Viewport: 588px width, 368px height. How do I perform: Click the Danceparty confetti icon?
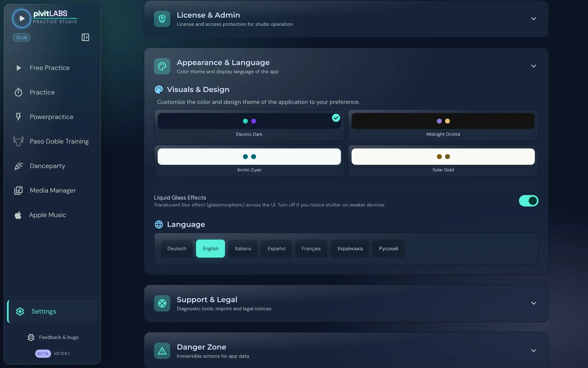(x=19, y=166)
